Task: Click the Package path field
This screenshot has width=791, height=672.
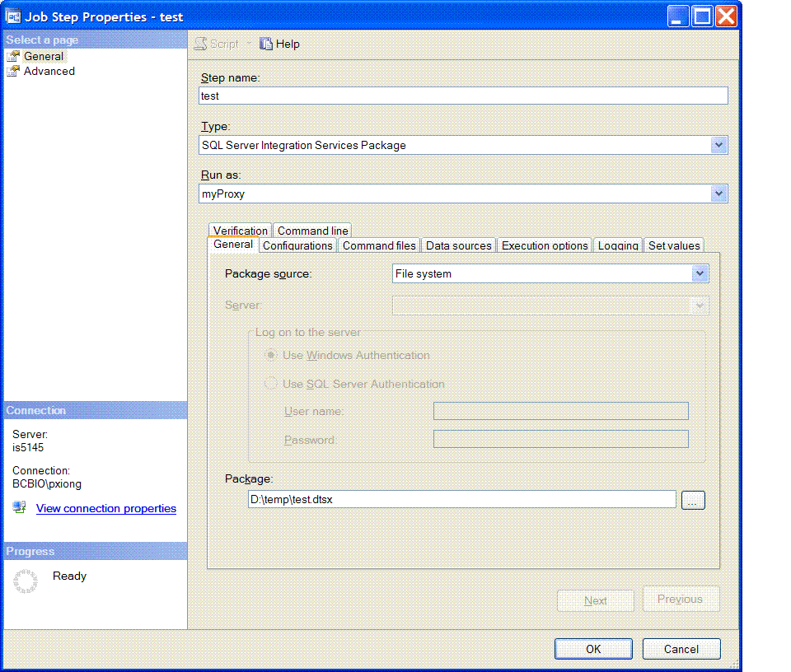Action: [x=461, y=500]
